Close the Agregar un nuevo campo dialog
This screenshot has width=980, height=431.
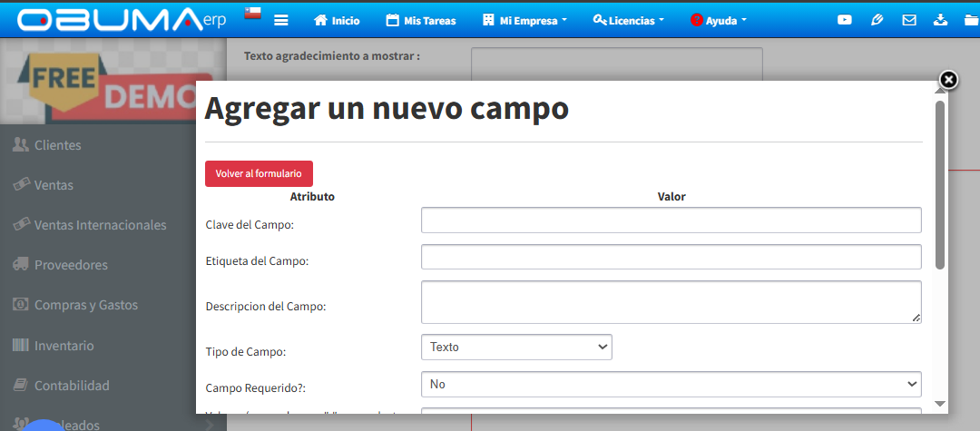point(949,79)
